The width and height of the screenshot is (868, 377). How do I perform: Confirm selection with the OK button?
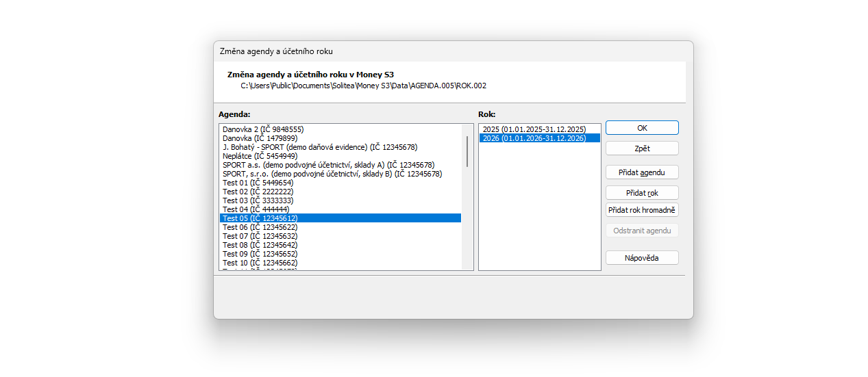[x=642, y=128]
